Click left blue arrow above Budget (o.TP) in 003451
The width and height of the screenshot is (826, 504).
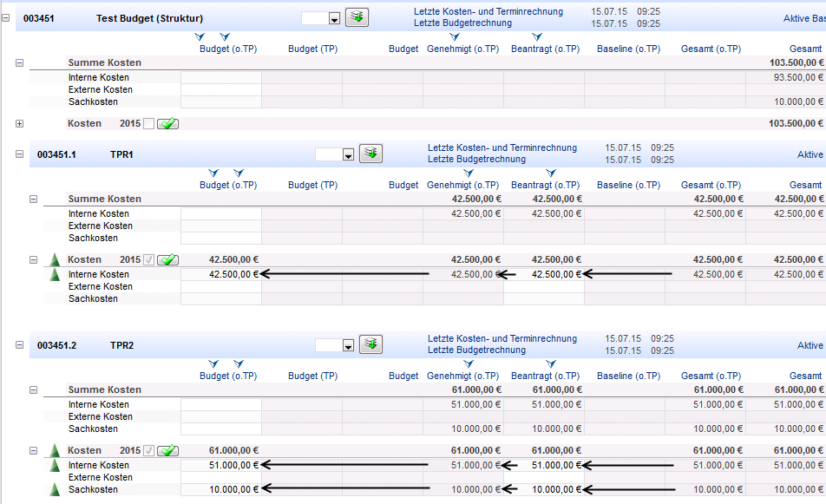pyautogui.click(x=200, y=36)
